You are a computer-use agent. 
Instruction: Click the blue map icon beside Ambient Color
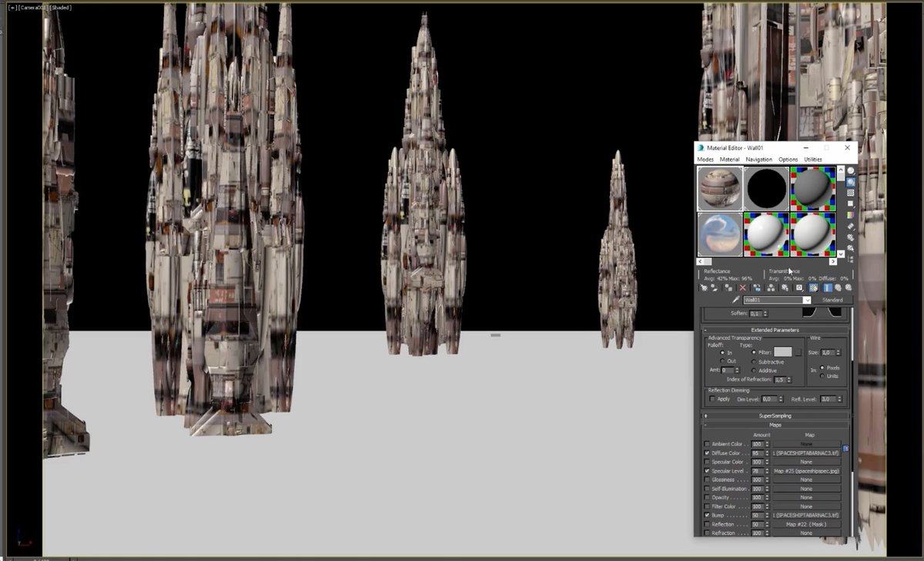tap(845, 448)
